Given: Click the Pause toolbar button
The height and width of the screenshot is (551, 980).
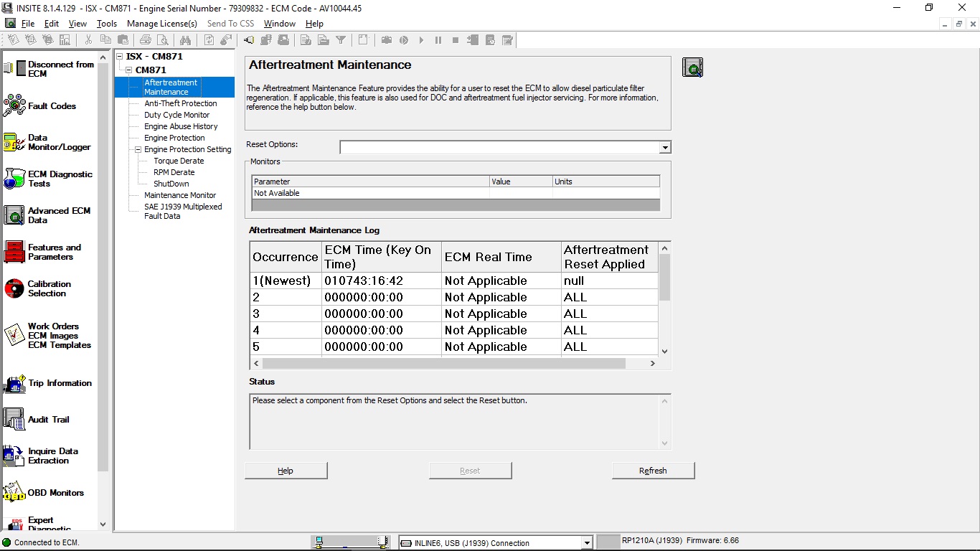Looking at the screenshot, I should [x=438, y=40].
